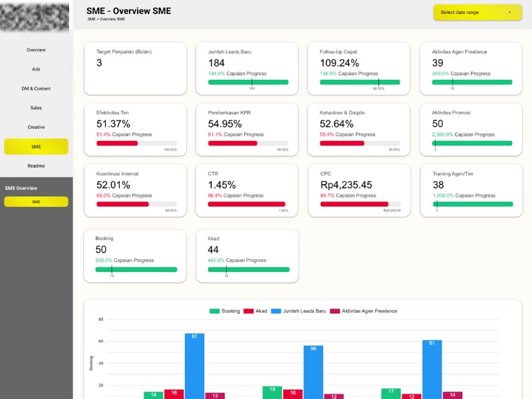Click the 54.95% Pemberkasan KPR value
This screenshot has width=532, height=399.
point(225,124)
